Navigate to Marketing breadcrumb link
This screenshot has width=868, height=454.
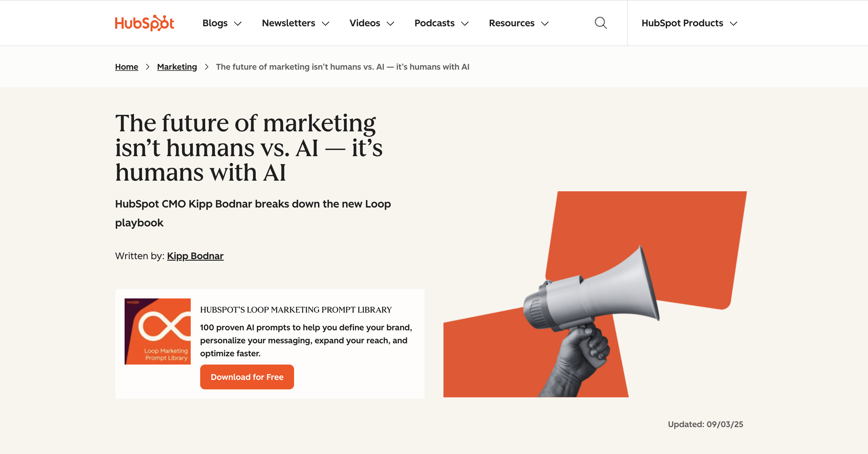click(x=177, y=67)
